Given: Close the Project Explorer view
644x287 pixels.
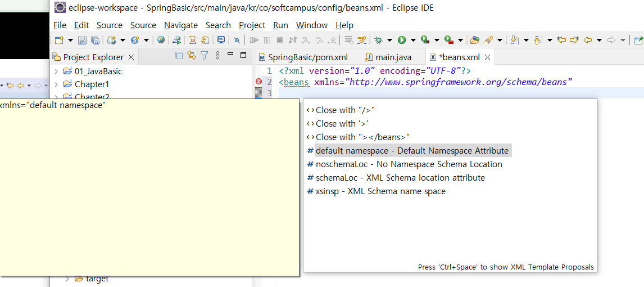Looking at the screenshot, I should tap(131, 57).
